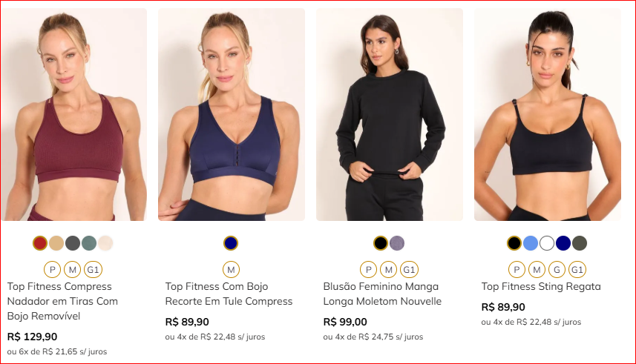The width and height of the screenshot is (636, 364).
Task: View black sweatshirt Blusão product photo
Action: pyautogui.click(x=390, y=114)
